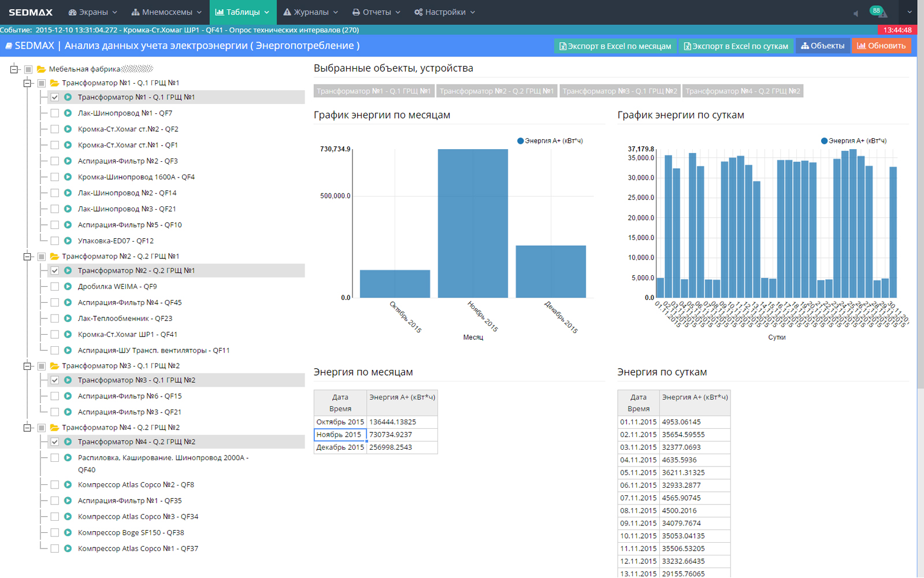Click play icon beside Компрессор Boge SF150 - QF38
Viewport: 924px width, 578px height.
coord(68,533)
